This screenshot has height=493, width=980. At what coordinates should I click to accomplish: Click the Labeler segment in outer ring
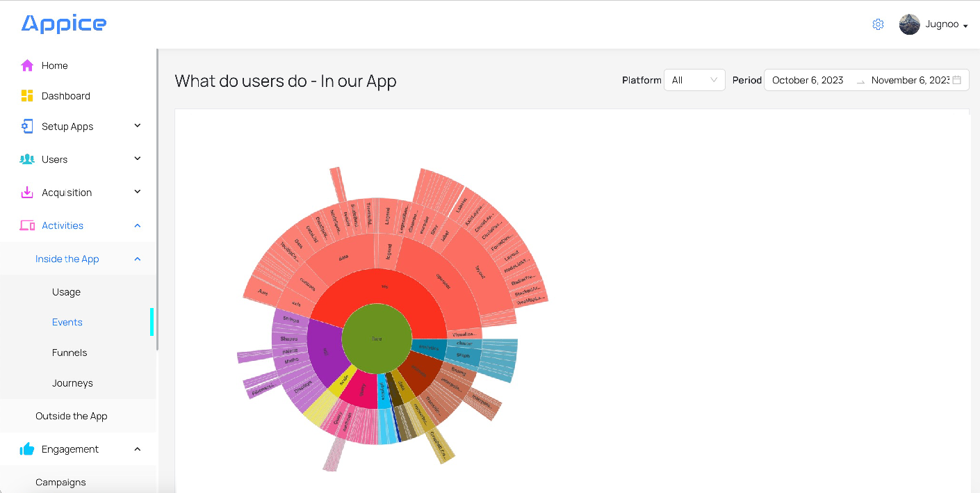click(x=460, y=206)
